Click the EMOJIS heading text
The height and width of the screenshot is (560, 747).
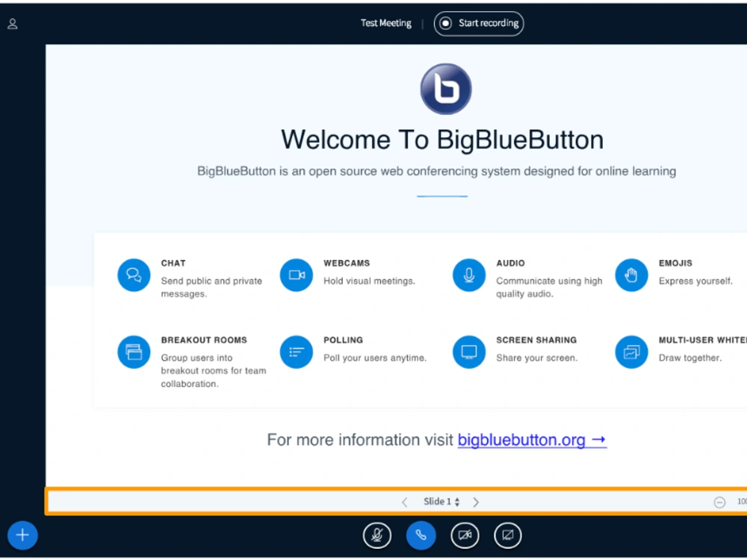coord(675,264)
